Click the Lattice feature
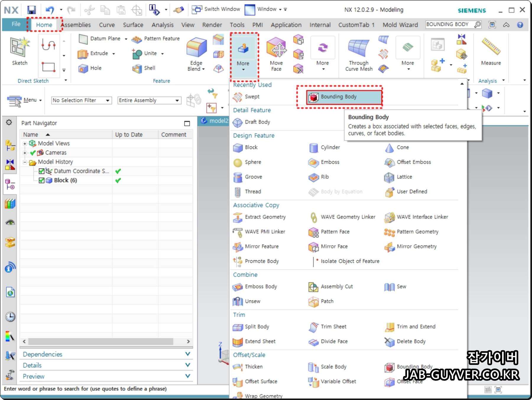This screenshot has width=532, height=400. coord(398,177)
